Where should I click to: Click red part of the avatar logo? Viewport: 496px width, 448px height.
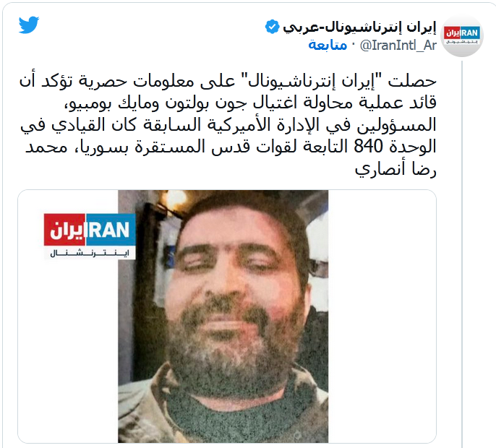pos(452,33)
